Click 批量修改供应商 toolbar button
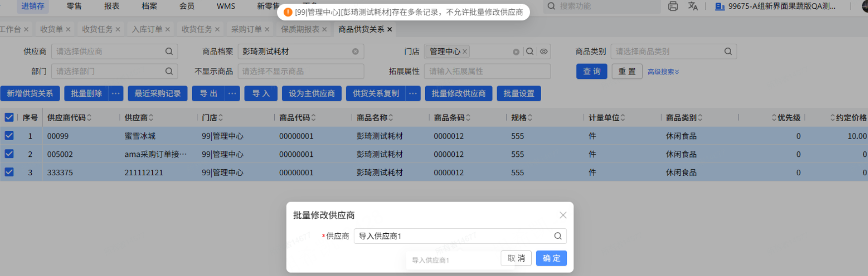Viewport: 868px width, 276px height. (x=458, y=93)
